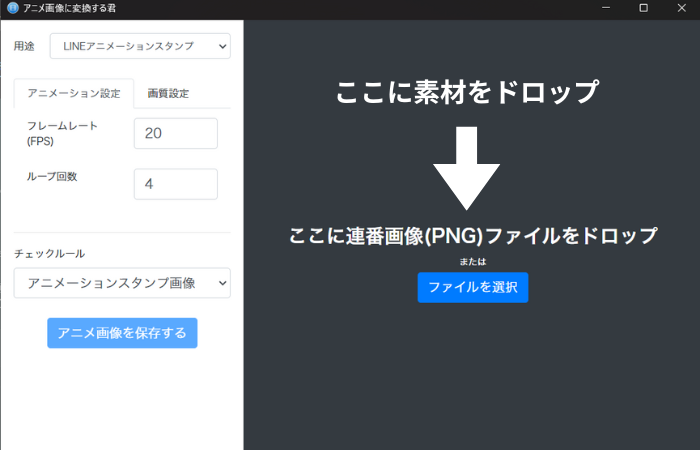Click the アニメ画像を保存する button

(x=122, y=333)
